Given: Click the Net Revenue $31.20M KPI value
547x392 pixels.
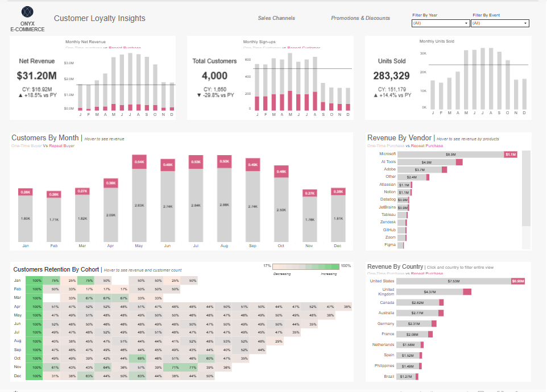Looking at the screenshot, I should point(36,76).
